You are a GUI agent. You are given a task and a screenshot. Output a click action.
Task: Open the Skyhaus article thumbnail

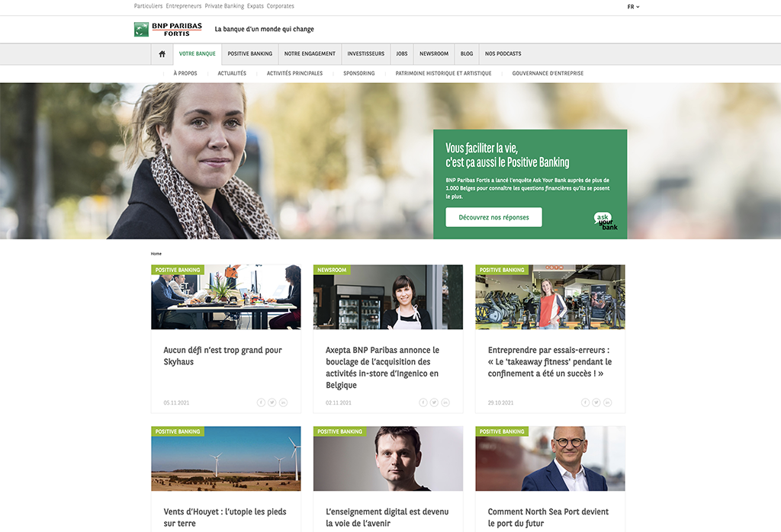click(x=226, y=297)
